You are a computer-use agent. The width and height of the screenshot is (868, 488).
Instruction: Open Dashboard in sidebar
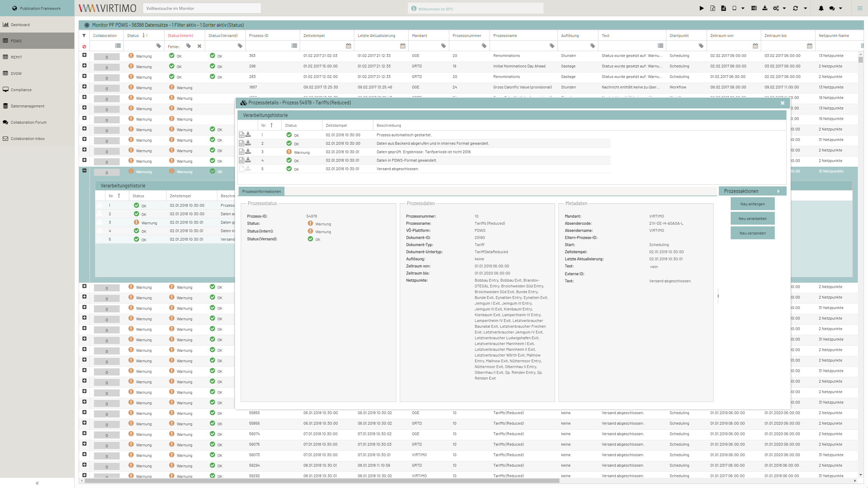(x=37, y=24)
